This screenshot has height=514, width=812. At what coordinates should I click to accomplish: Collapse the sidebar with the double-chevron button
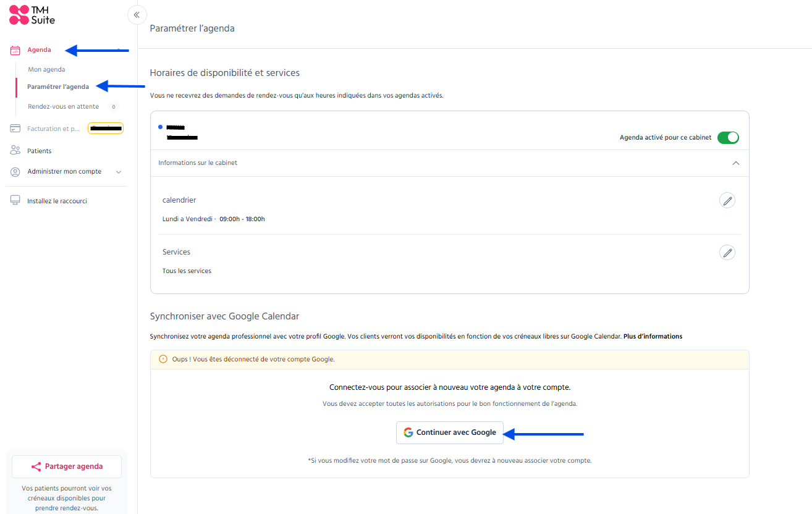137,15
